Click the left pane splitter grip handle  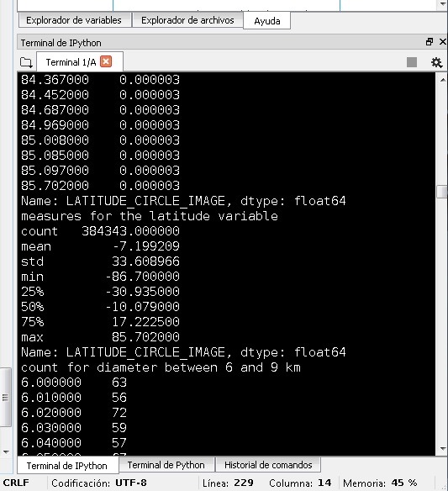[x=5, y=398]
